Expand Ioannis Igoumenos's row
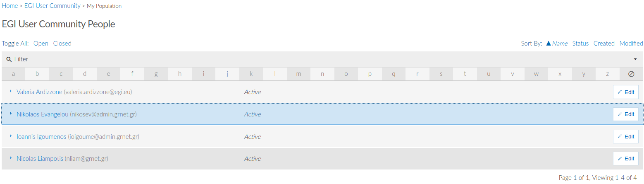Screen dimensions: 644x184 pos(10,136)
